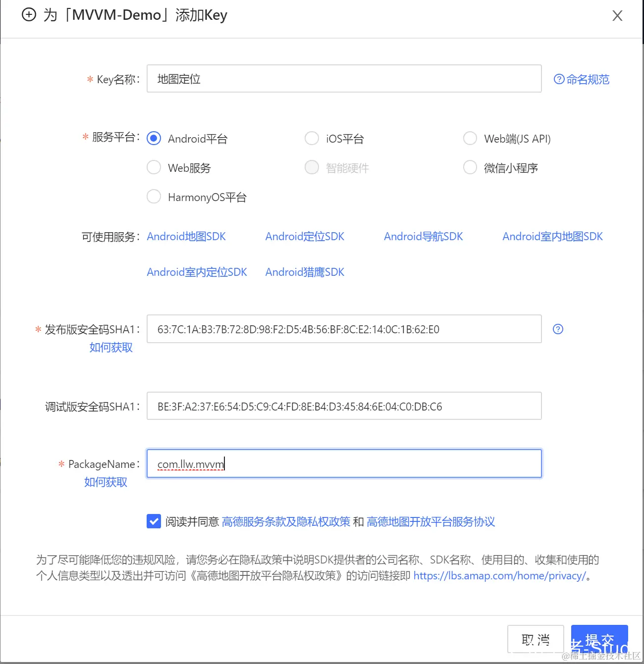The image size is (644, 664).
Task: Open the 高德服务条款及隐私权政策 link
Action: click(285, 521)
